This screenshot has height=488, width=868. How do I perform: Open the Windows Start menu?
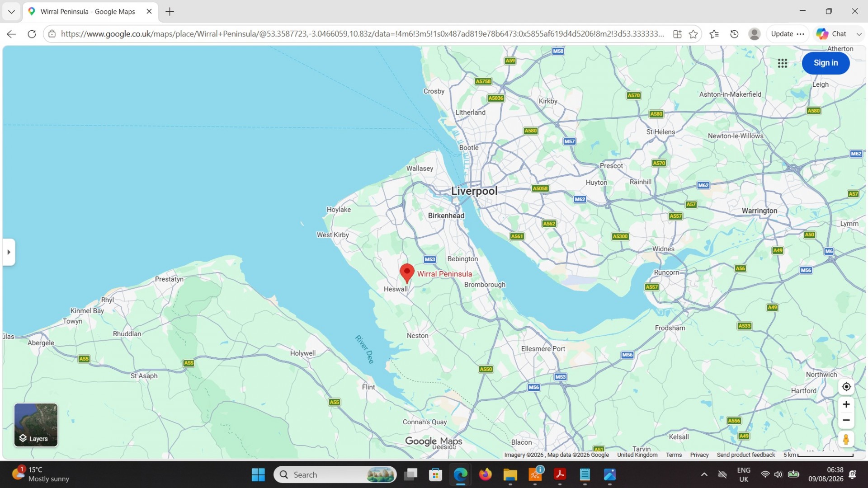tap(258, 474)
